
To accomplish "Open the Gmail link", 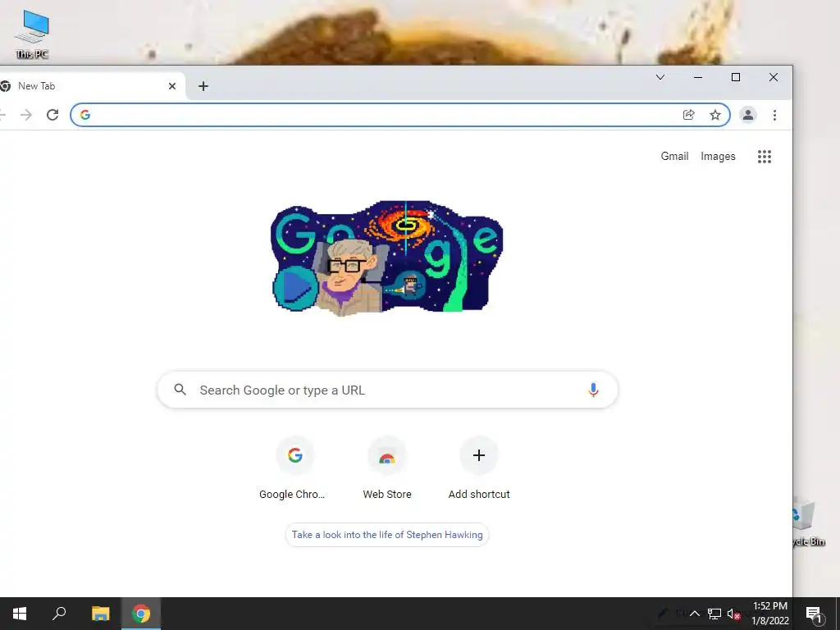I will click(674, 157).
